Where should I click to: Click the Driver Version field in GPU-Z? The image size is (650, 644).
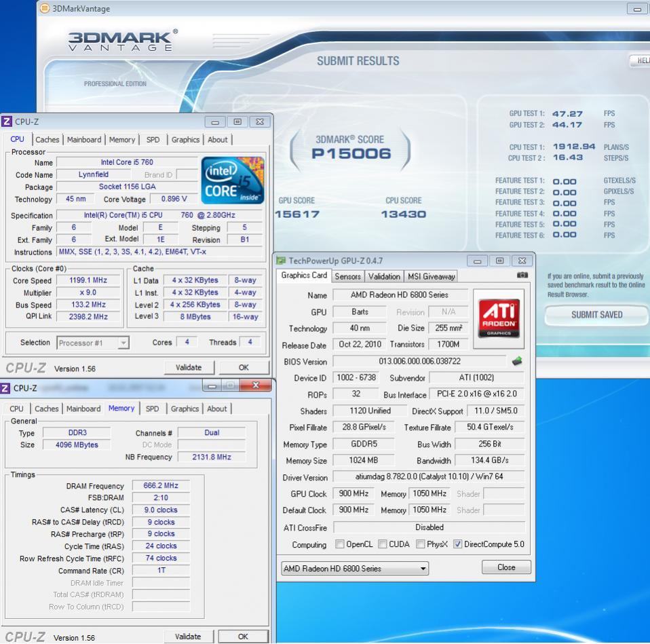(x=429, y=477)
